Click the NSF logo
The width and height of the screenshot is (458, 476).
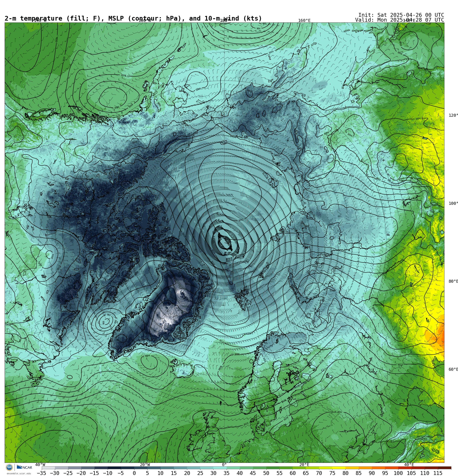(9, 468)
